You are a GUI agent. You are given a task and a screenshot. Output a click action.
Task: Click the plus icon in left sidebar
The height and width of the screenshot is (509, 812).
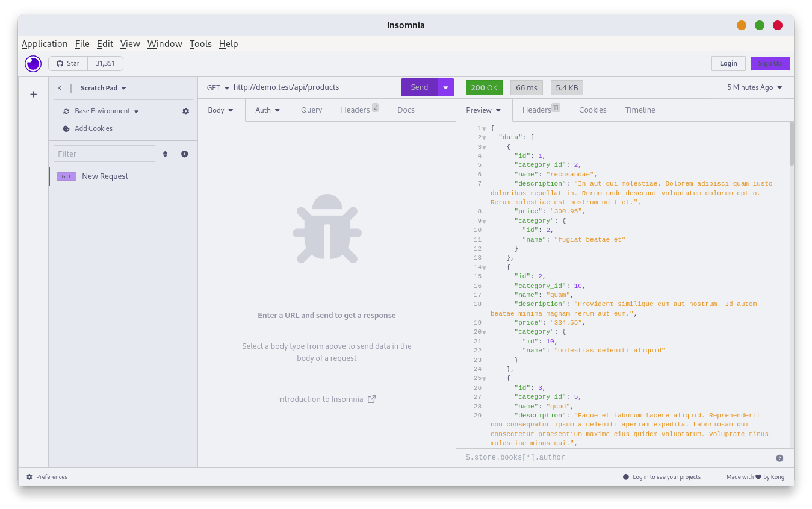34,94
